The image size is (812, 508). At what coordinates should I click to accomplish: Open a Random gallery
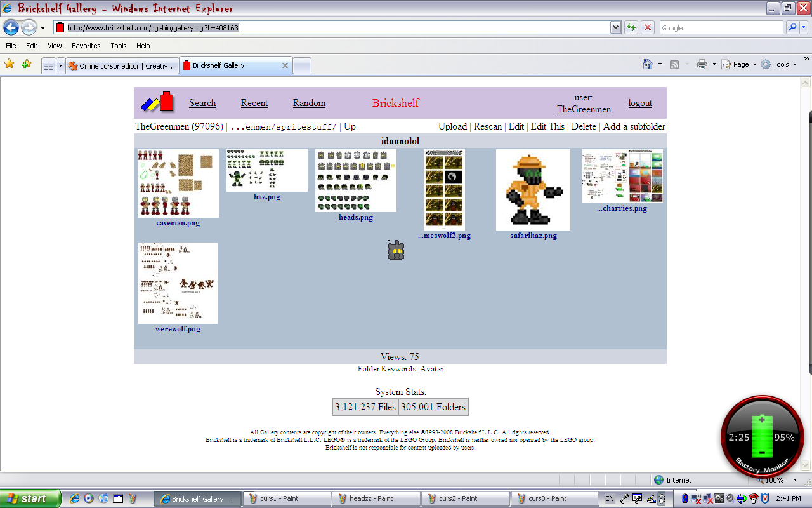pos(309,103)
